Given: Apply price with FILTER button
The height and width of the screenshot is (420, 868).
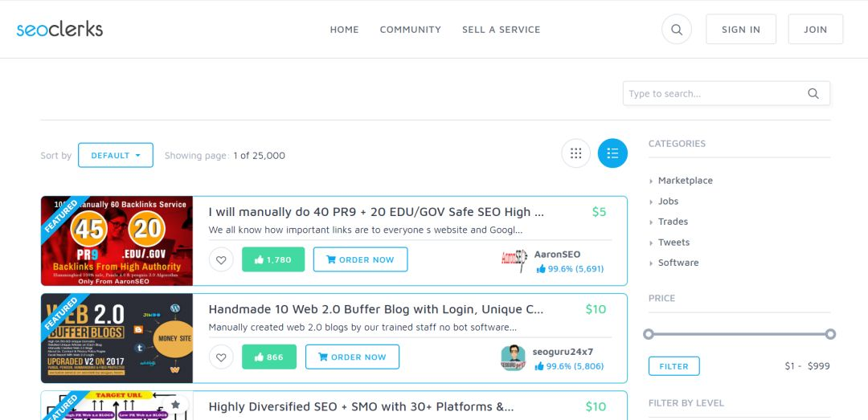Looking at the screenshot, I should coord(674,366).
